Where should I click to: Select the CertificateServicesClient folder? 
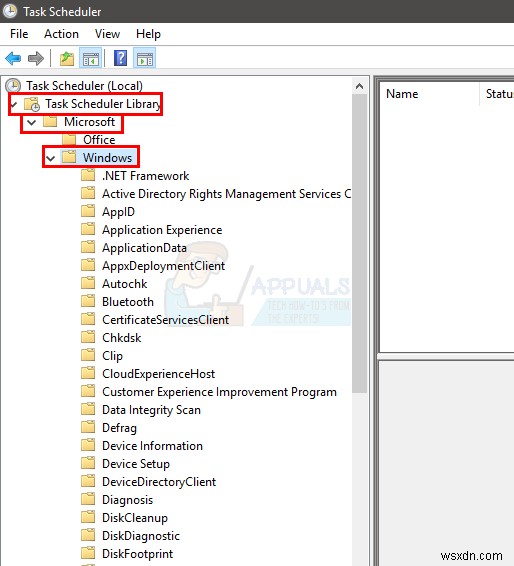pyautogui.click(x=165, y=320)
